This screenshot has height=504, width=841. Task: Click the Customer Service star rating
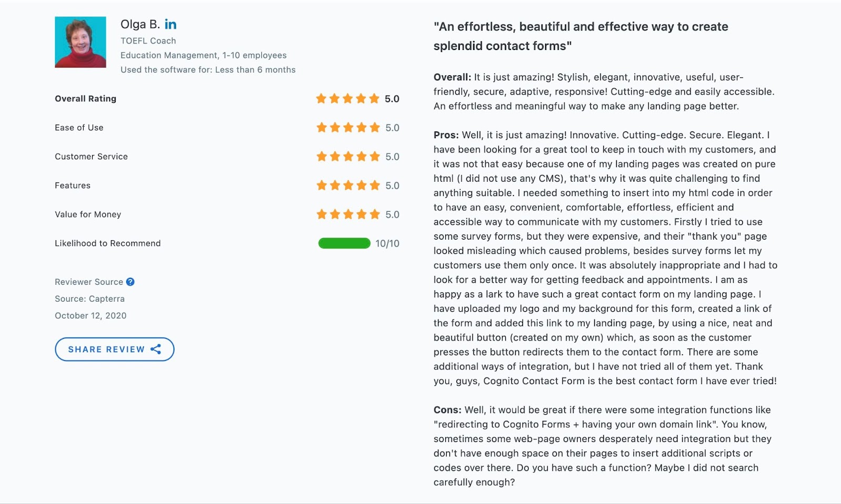tap(348, 157)
